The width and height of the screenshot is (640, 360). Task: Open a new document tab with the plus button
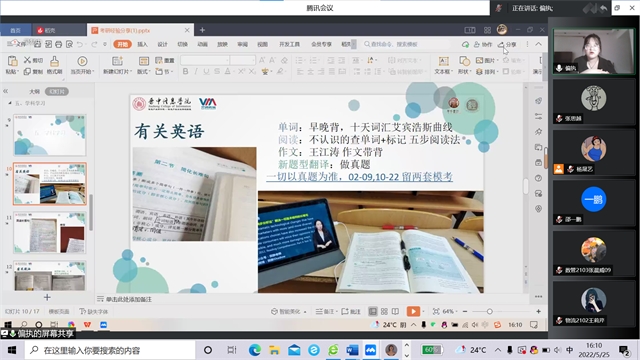click(202, 30)
